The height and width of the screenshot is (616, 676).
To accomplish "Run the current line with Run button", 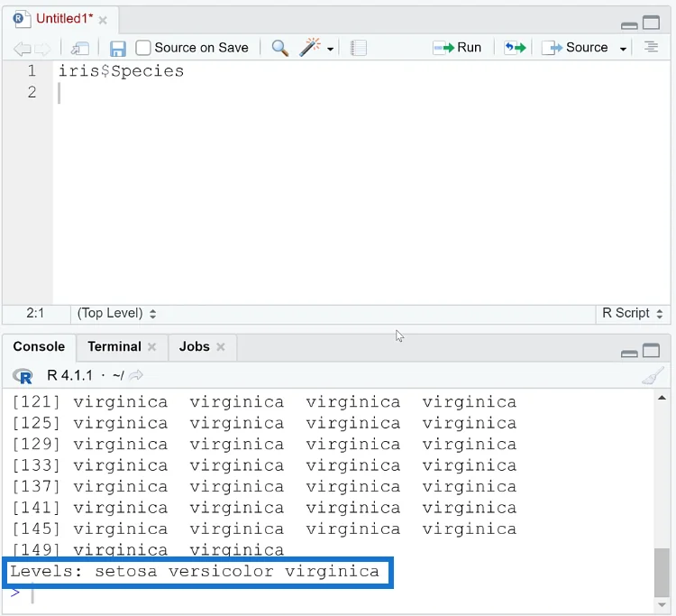I will coord(457,48).
